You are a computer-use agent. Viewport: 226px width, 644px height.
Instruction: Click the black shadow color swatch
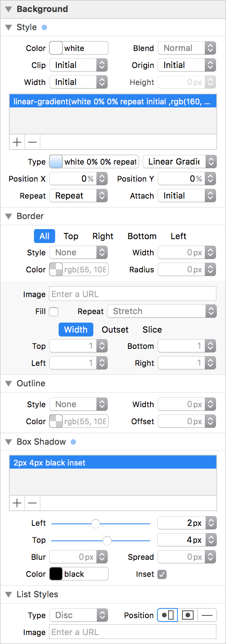pyautogui.click(x=56, y=574)
